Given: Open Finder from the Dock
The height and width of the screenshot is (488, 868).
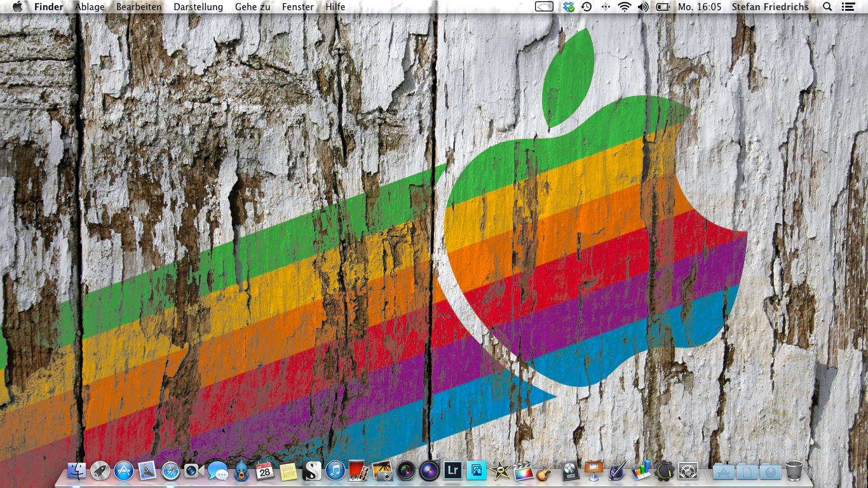Looking at the screenshot, I should [x=77, y=471].
